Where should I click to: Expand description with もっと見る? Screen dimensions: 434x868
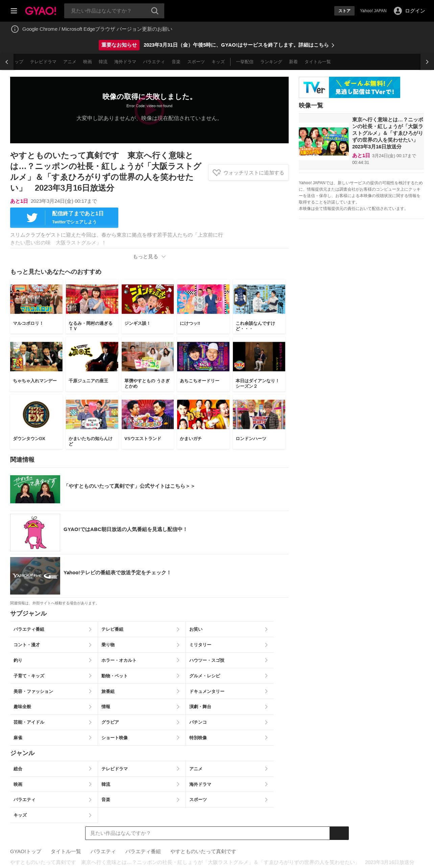[x=149, y=257]
